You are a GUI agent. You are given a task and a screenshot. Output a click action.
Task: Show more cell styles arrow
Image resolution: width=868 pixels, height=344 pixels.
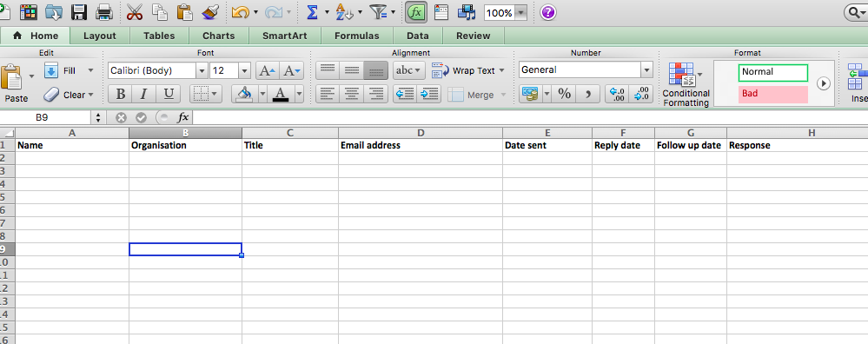tap(824, 83)
